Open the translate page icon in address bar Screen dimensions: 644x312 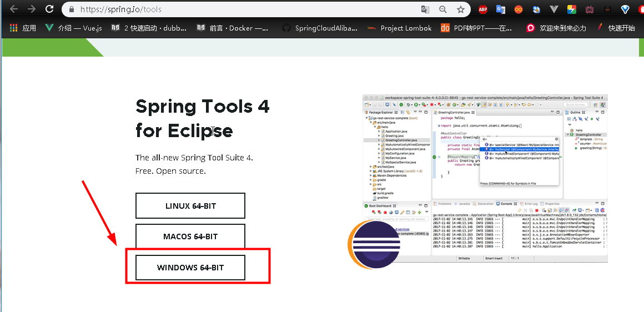pos(425,9)
